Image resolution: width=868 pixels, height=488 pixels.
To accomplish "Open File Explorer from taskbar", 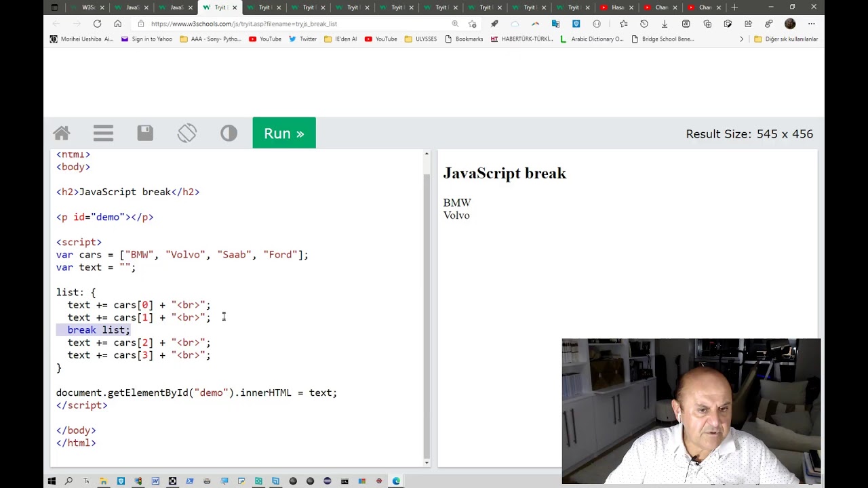I will [103, 481].
